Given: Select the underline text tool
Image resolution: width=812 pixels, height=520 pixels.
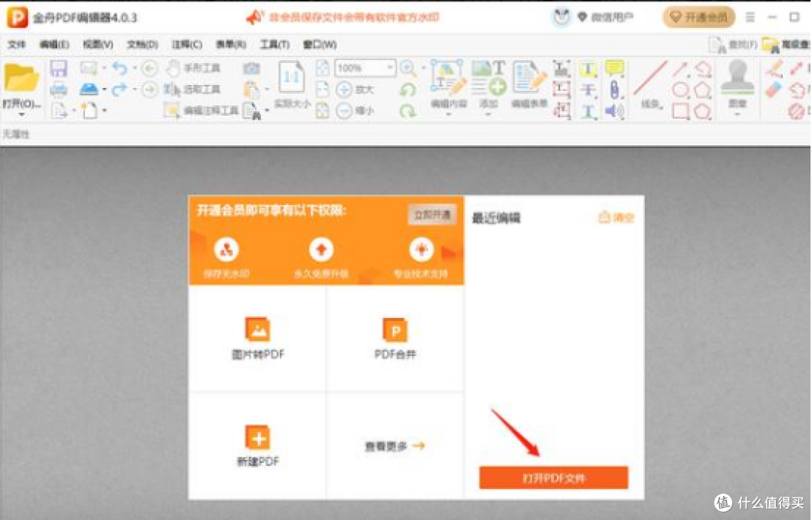Looking at the screenshot, I should 588,110.
